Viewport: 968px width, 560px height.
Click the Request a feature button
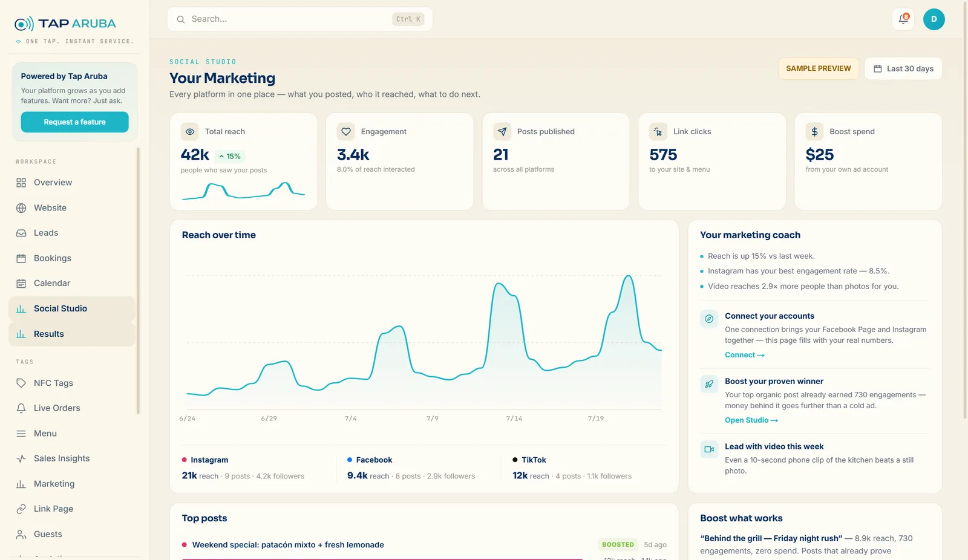(x=74, y=122)
